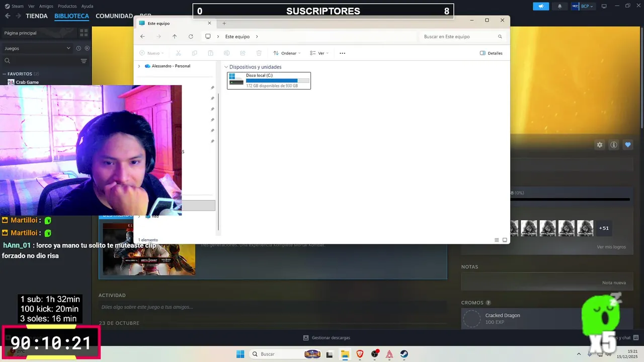Open the CROMOS help question mark
644x362 pixels.
tap(488, 303)
